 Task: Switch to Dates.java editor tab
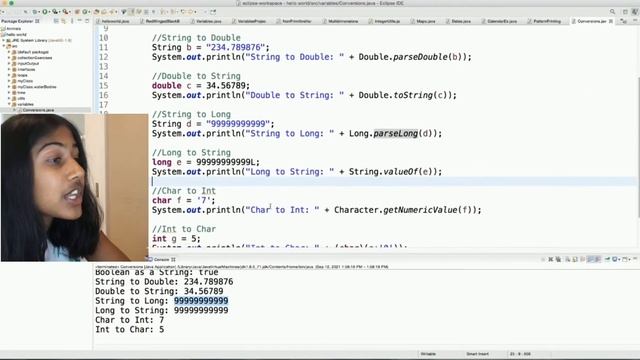pyautogui.click(x=461, y=21)
